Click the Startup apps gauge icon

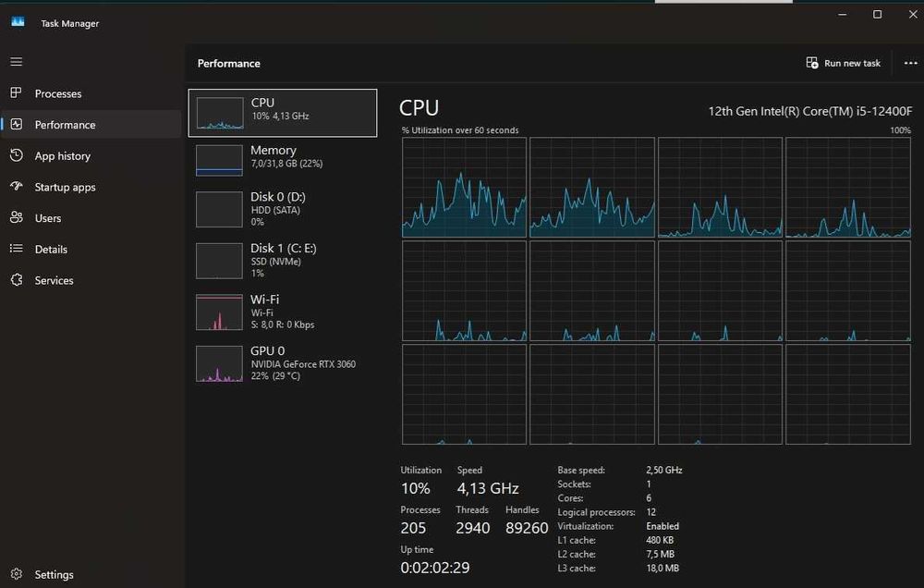click(17, 187)
